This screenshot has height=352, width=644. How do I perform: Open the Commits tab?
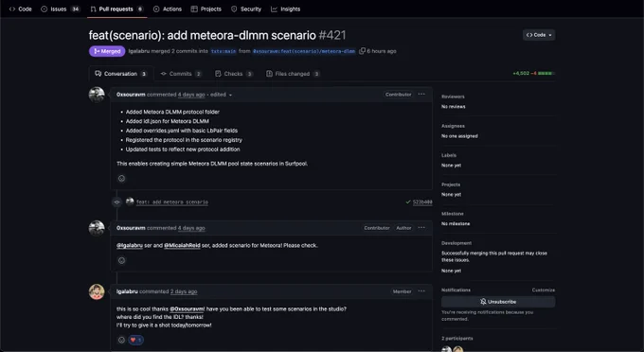pos(181,74)
